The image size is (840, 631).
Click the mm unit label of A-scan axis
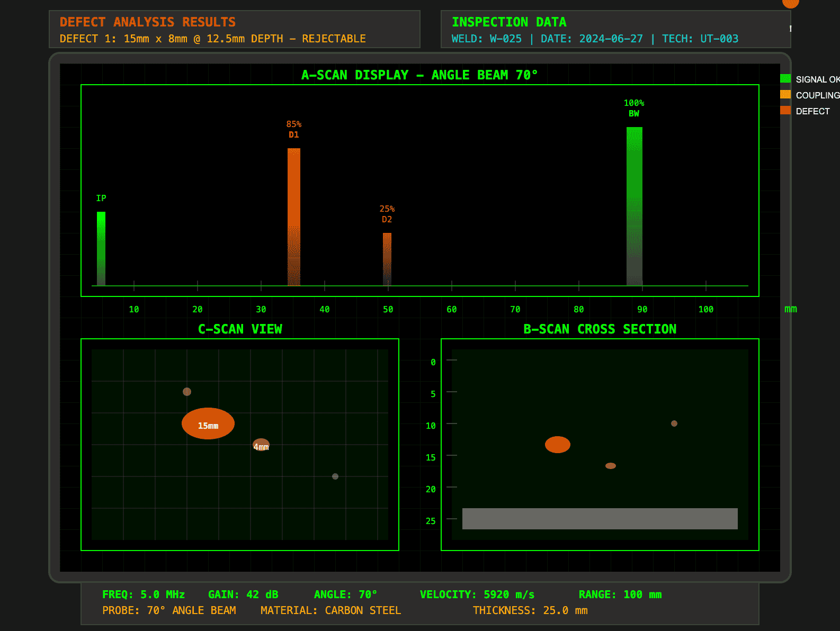tap(791, 309)
